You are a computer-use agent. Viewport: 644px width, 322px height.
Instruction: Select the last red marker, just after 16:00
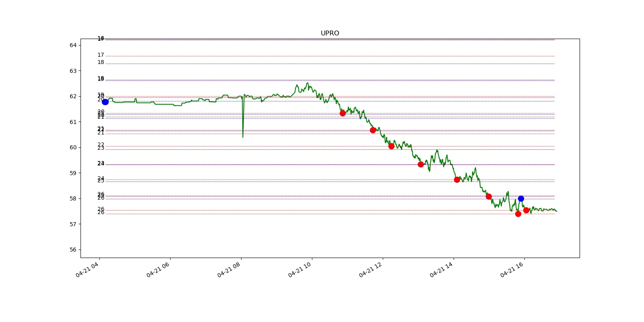[526, 210]
